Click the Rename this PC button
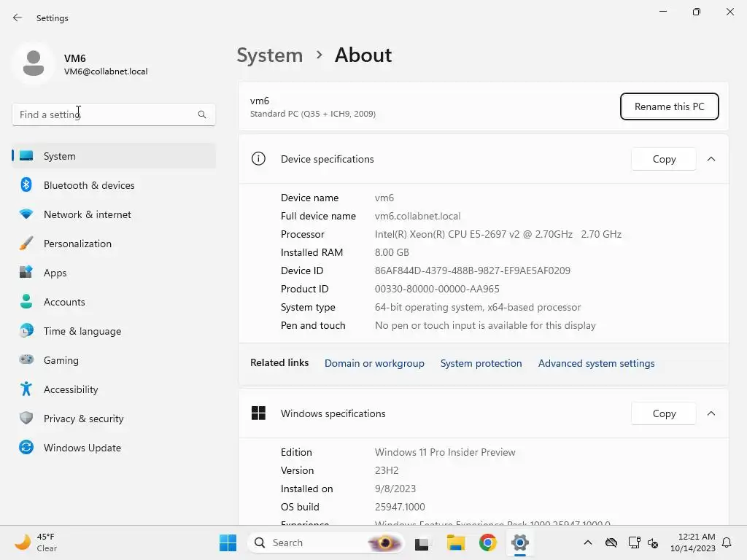Image resolution: width=747 pixels, height=560 pixels. point(670,106)
